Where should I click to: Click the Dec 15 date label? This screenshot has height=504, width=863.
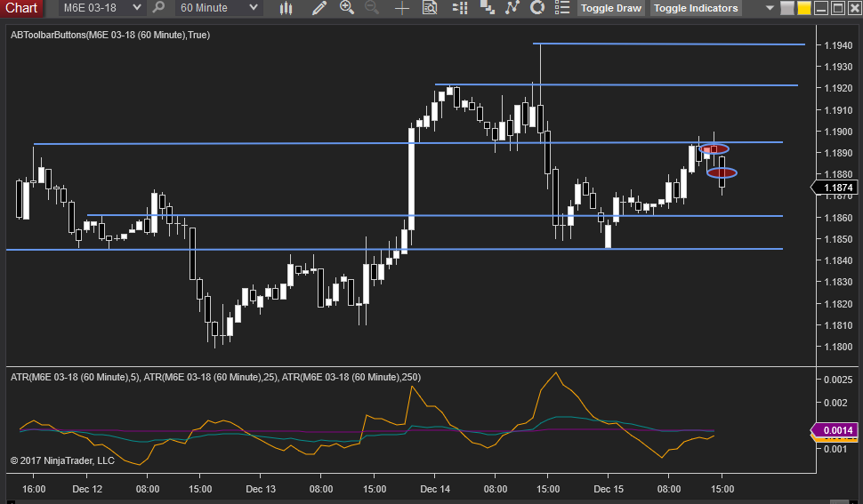609,489
